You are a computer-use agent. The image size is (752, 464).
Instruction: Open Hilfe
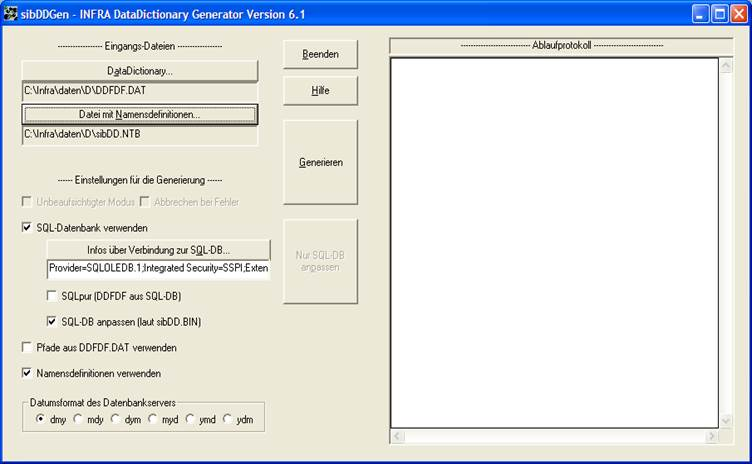tap(320, 90)
